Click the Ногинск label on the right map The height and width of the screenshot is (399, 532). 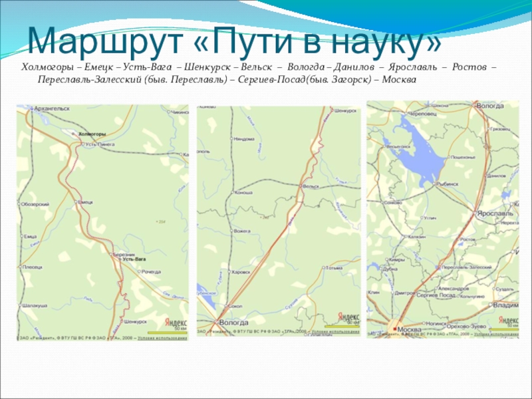pyautogui.click(x=436, y=324)
